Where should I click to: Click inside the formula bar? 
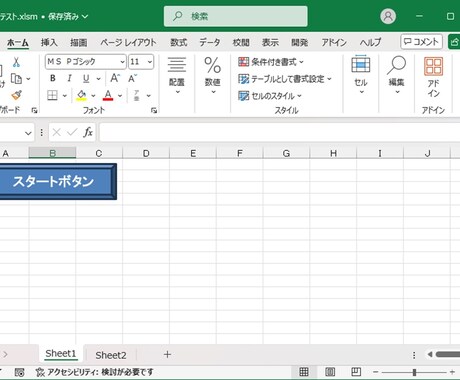[279, 133]
